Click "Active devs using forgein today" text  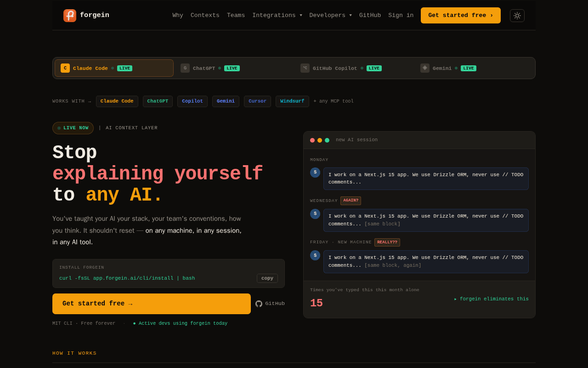(x=180, y=323)
